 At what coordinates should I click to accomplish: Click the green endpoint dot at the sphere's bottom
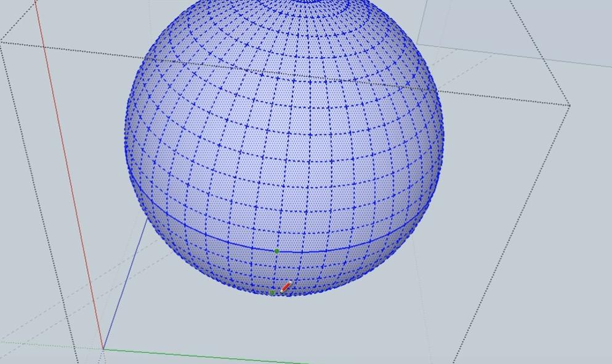point(272,293)
